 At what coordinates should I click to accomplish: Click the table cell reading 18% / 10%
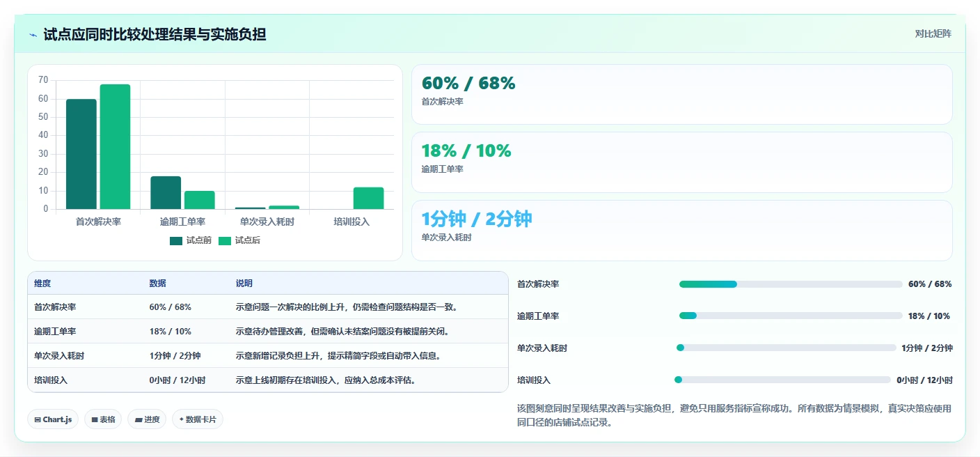click(170, 332)
